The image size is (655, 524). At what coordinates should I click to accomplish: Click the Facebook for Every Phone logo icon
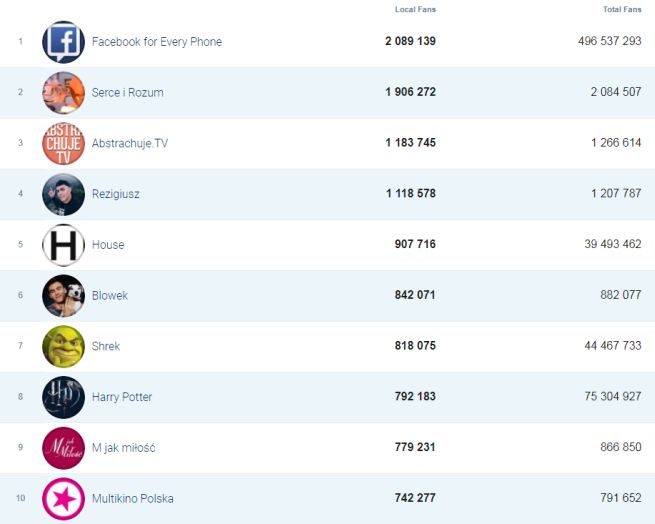(63, 42)
